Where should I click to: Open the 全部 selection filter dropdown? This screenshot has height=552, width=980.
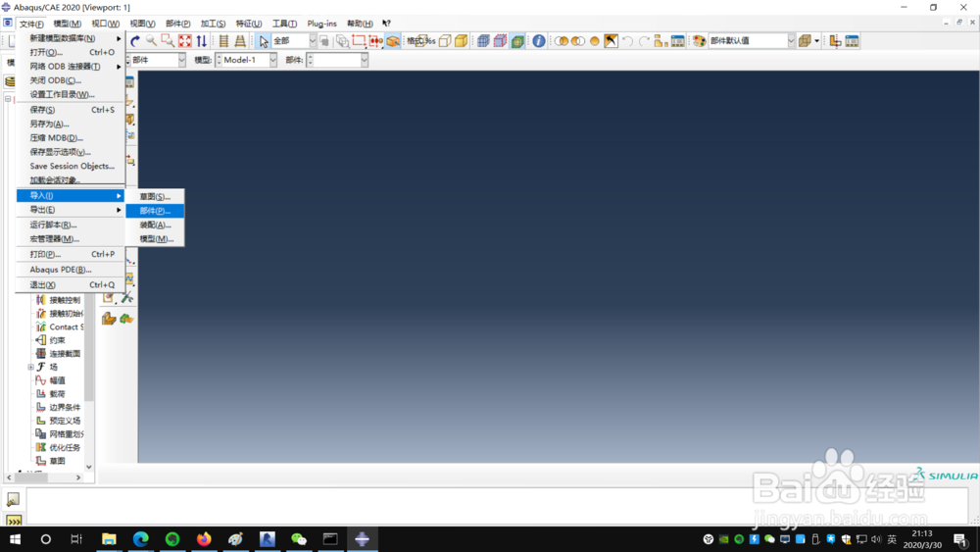click(313, 41)
